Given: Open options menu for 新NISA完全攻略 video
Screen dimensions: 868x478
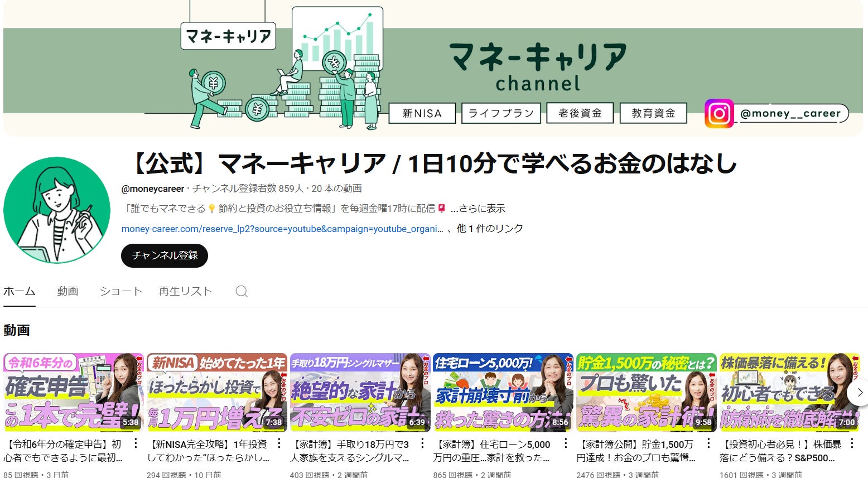Looking at the screenshot, I should pyautogui.click(x=278, y=443).
